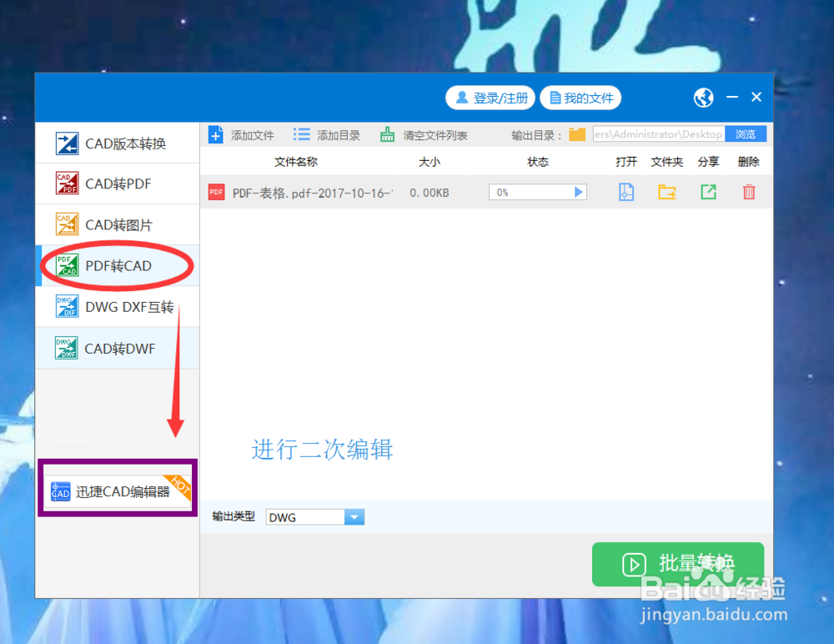Image resolution: width=834 pixels, height=644 pixels.
Task: Select the CAD转DWF option
Action: tap(117, 348)
